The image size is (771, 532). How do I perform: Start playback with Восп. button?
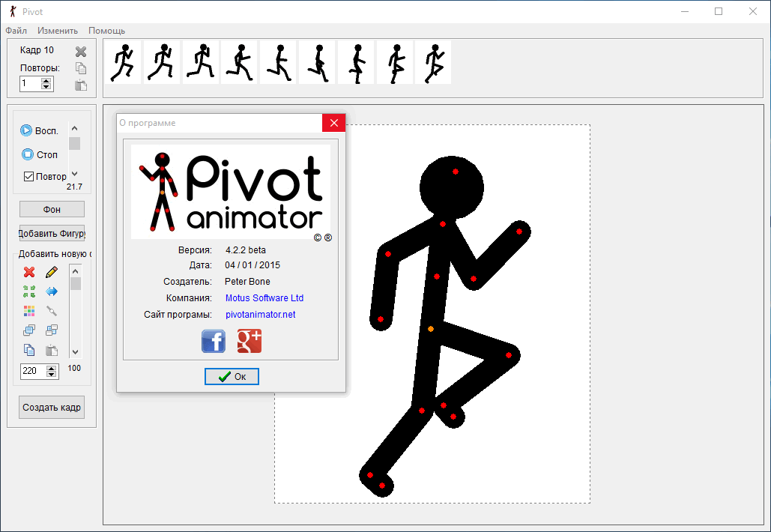click(39, 131)
